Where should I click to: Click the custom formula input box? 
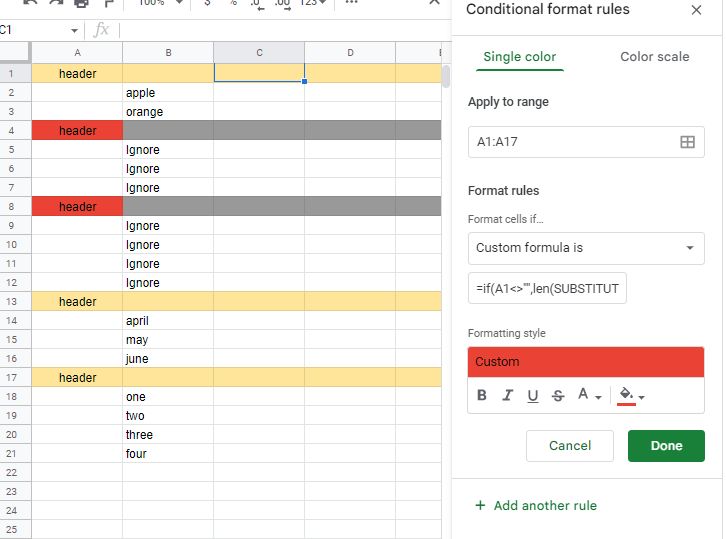(x=547, y=288)
